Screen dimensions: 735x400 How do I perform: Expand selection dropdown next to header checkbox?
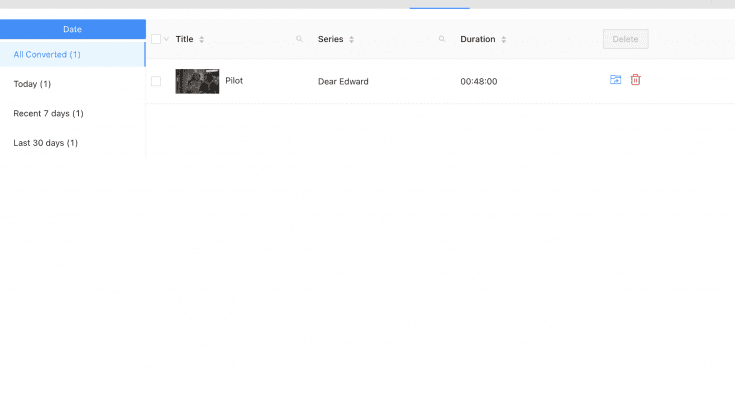tap(166, 39)
